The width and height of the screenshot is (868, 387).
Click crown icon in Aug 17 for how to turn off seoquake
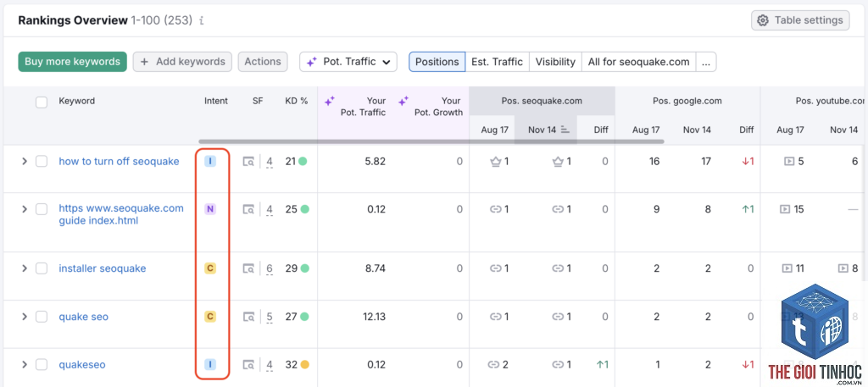tap(495, 162)
